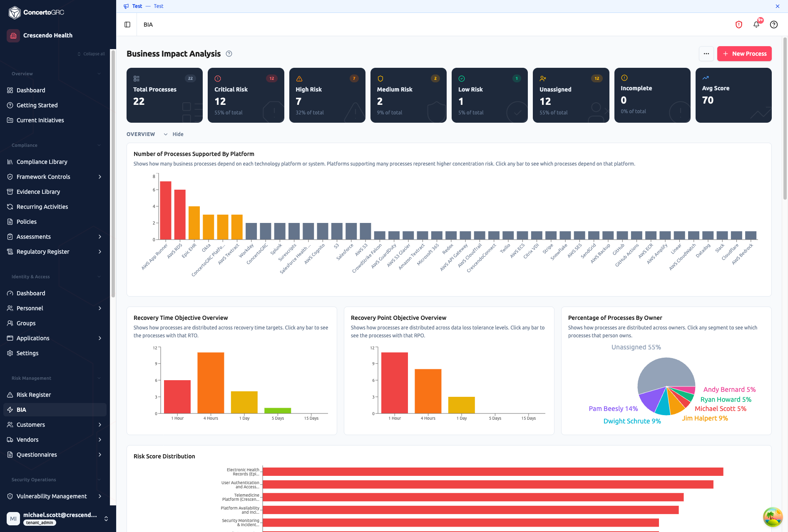This screenshot has width=788, height=532.
Task: Click the Test link in banner
Action: coord(159,6)
